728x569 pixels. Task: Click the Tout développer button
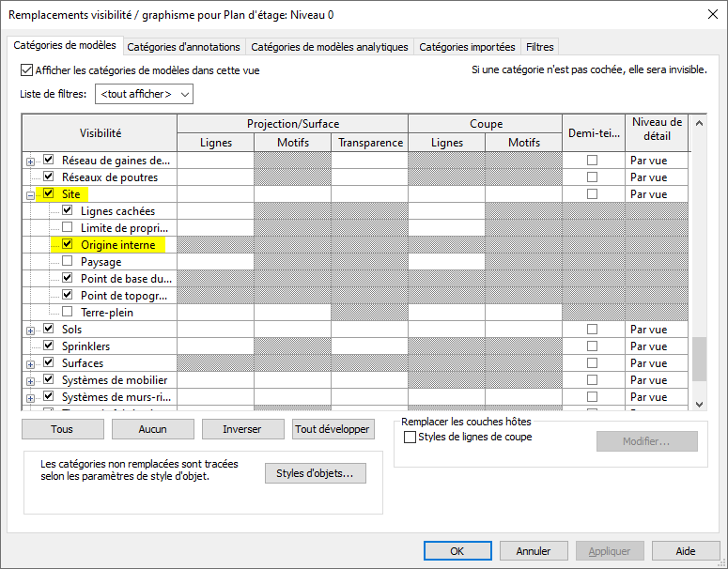pyautogui.click(x=333, y=429)
